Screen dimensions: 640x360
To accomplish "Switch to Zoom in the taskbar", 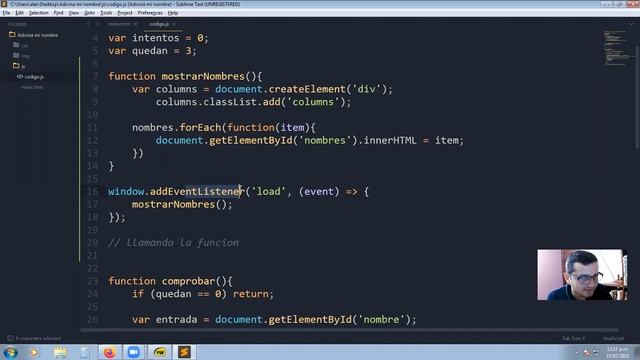I will tap(133, 352).
